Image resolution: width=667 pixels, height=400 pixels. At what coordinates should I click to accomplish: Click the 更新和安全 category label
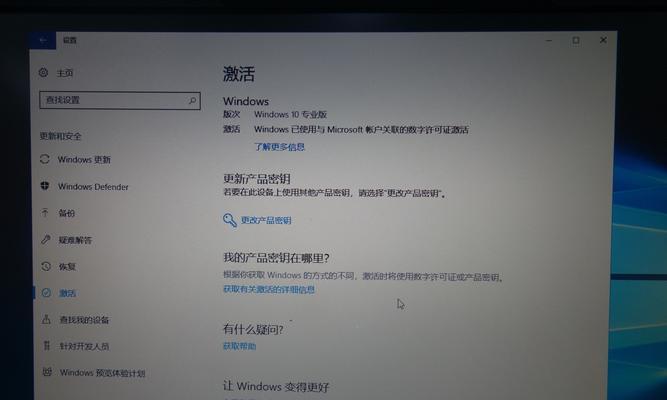(60, 136)
